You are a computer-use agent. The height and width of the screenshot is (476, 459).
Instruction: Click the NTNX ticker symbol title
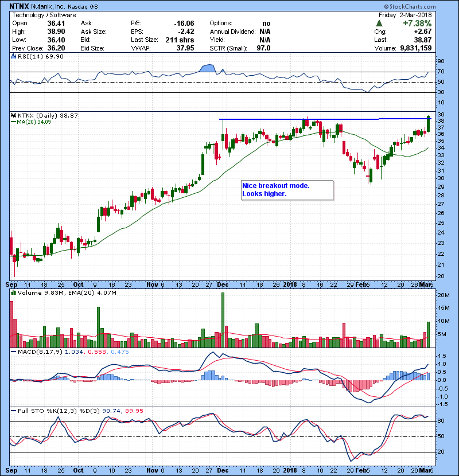point(19,6)
